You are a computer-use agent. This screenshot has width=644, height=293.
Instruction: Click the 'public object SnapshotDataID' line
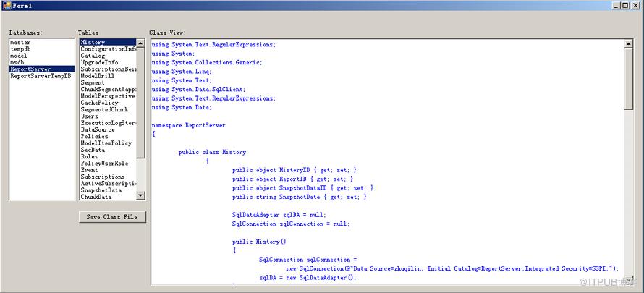(x=302, y=188)
